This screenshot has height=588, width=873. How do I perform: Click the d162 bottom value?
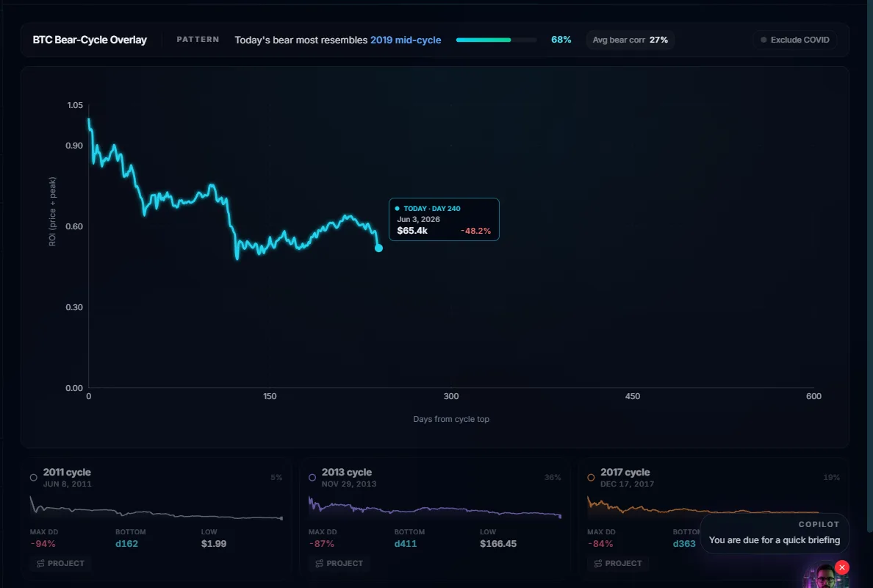126,544
